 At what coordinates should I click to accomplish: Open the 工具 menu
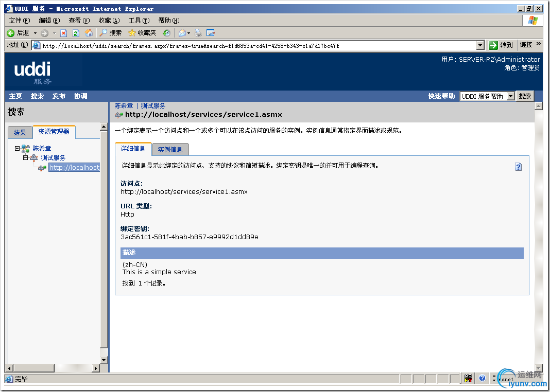pos(139,21)
